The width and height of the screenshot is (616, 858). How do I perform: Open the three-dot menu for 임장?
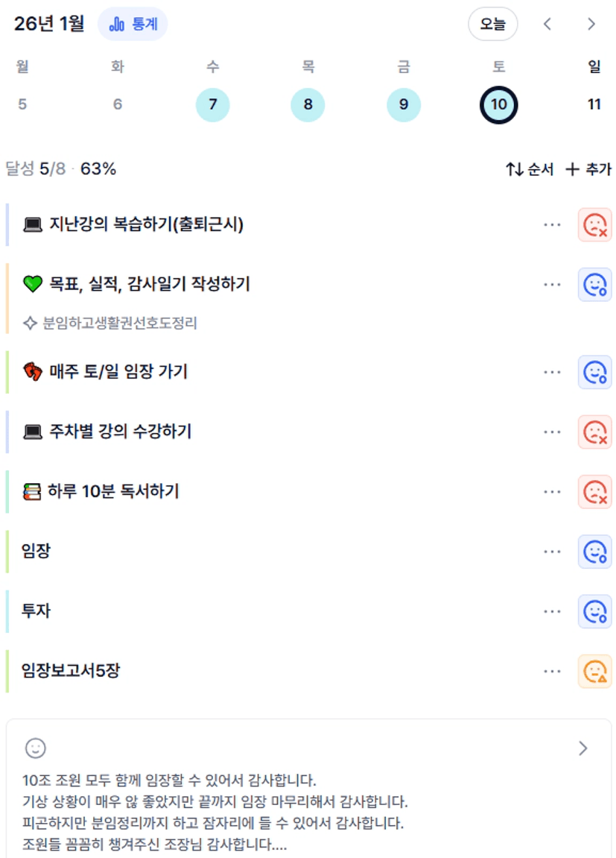click(x=552, y=552)
